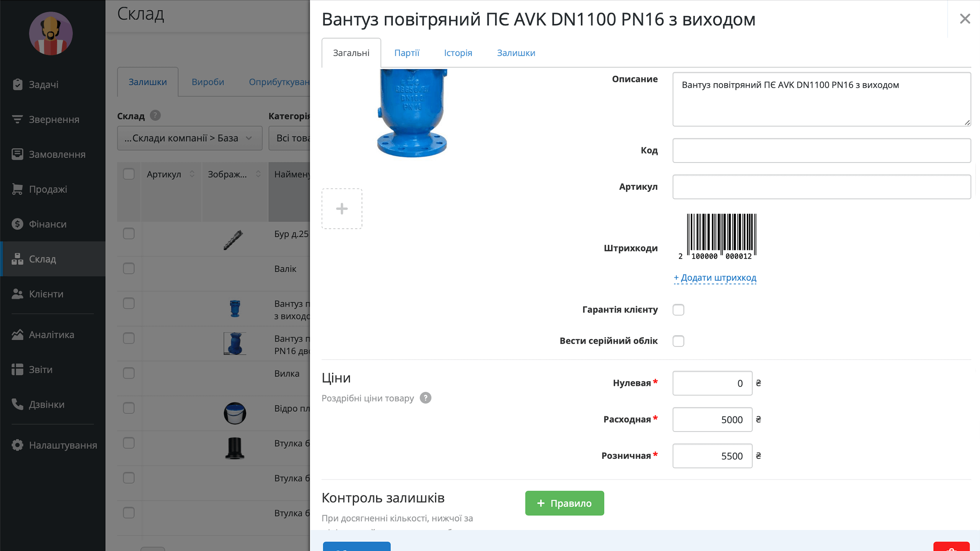
Task: Open Звернення in the sidebar
Action: pos(52,119)
